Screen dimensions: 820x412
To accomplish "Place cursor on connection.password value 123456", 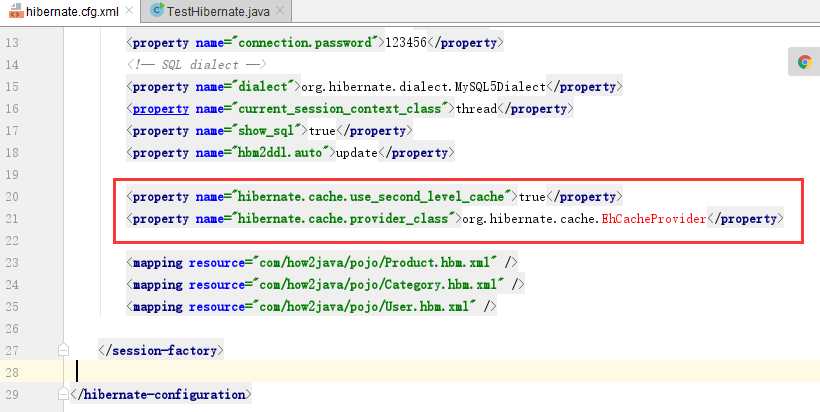I will (406, 43).
